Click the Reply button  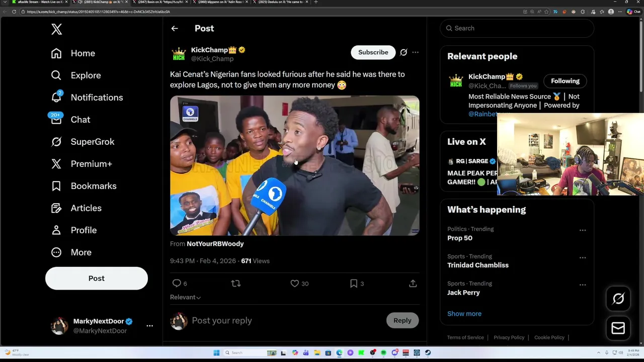coord(403,320)
